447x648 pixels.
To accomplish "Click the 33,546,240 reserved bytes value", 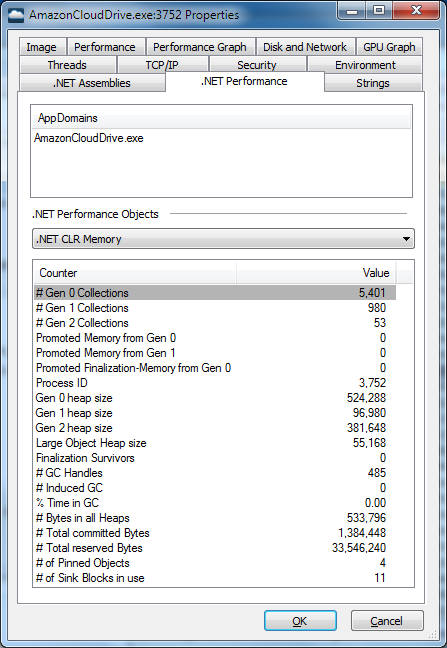I will (359, 548).
